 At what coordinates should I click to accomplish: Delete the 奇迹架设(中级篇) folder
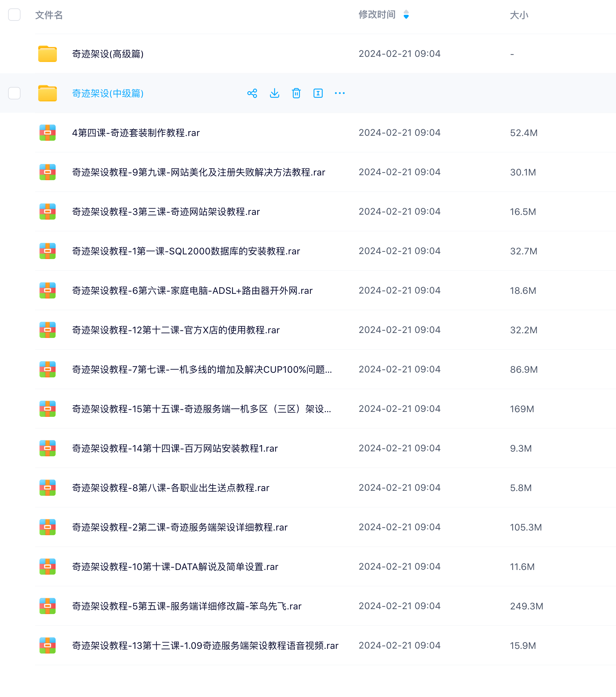pos(296,93)
